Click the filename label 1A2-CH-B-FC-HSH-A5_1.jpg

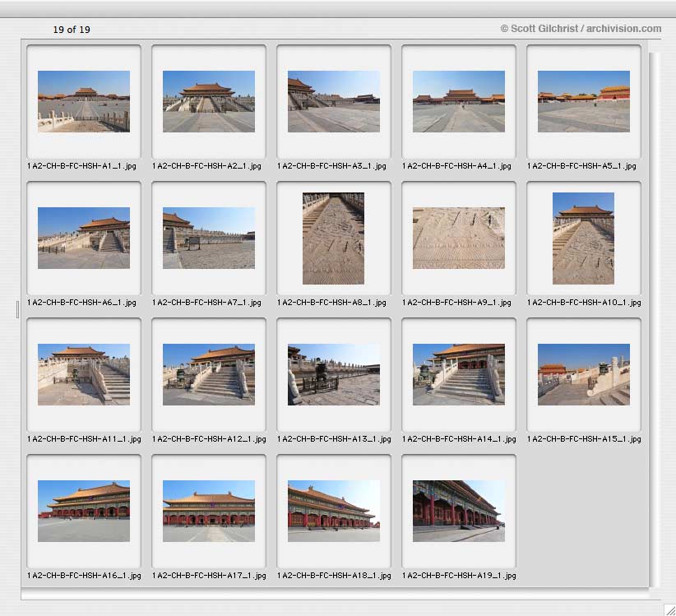coord(581,166)
